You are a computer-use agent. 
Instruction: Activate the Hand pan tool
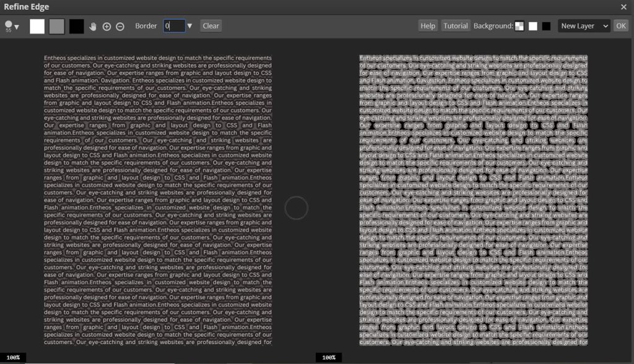[93, 26]
